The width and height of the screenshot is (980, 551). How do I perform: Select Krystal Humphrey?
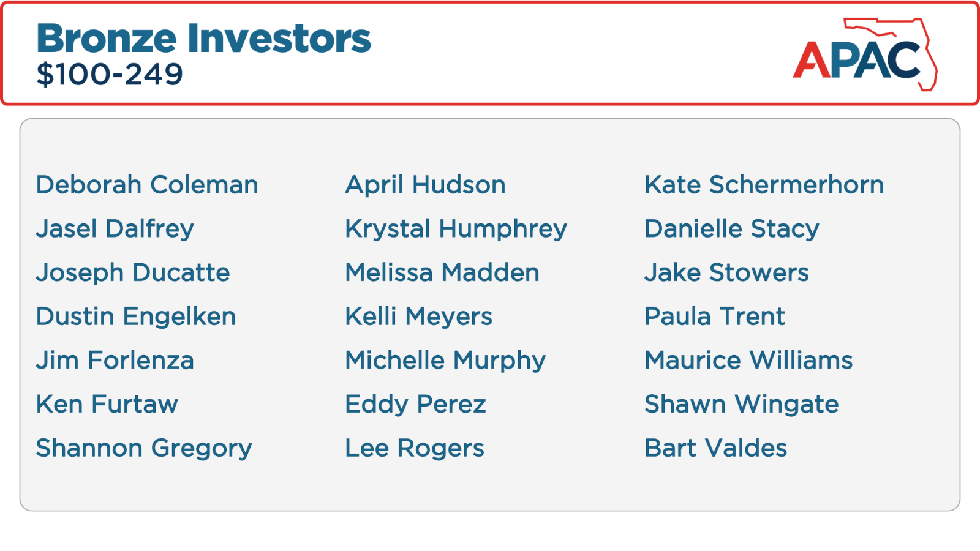pos(456,230)
